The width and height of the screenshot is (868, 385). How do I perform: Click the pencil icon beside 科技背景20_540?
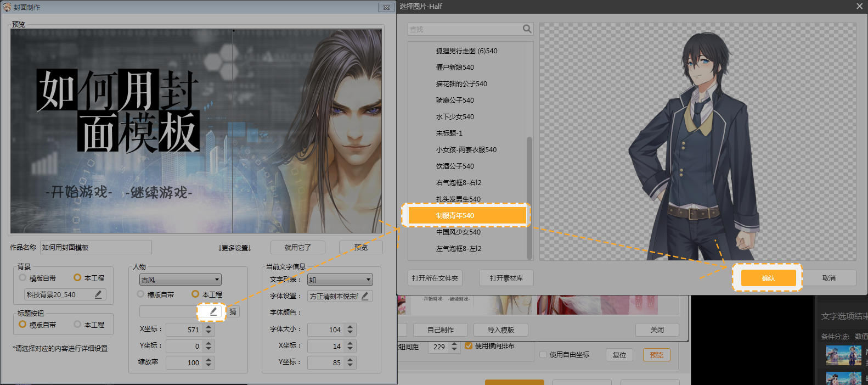(x=98, y=295)
